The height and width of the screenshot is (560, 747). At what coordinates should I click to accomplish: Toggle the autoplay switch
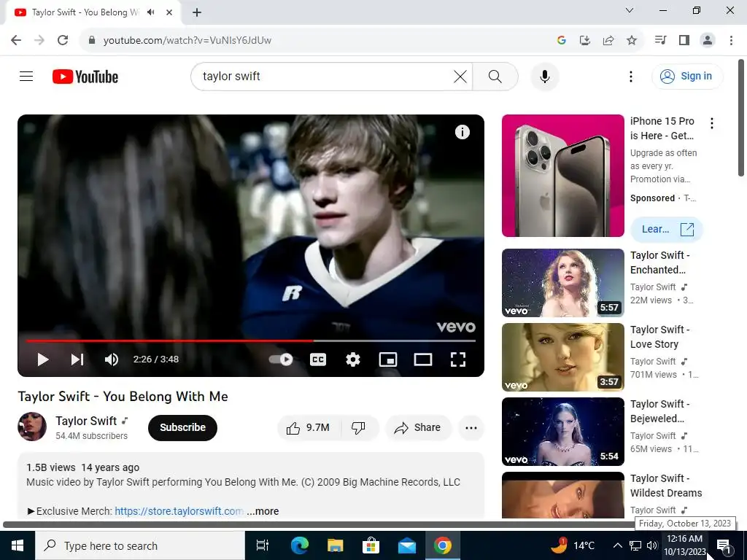pos(281,359)
